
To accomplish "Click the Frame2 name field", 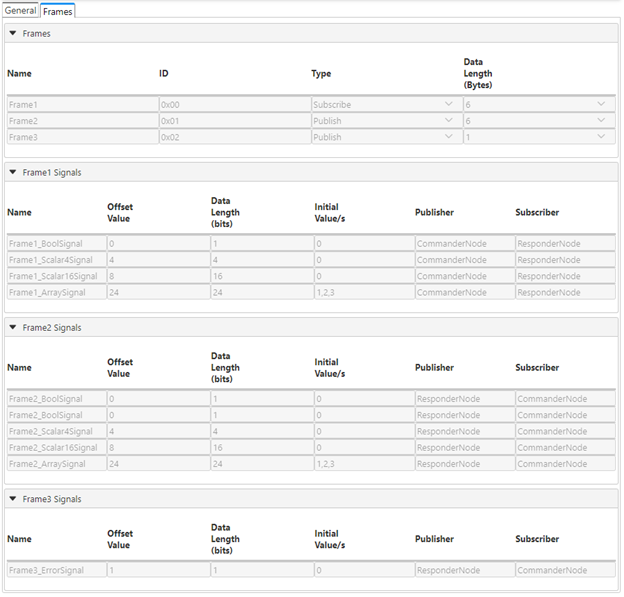I will (83, 121).
